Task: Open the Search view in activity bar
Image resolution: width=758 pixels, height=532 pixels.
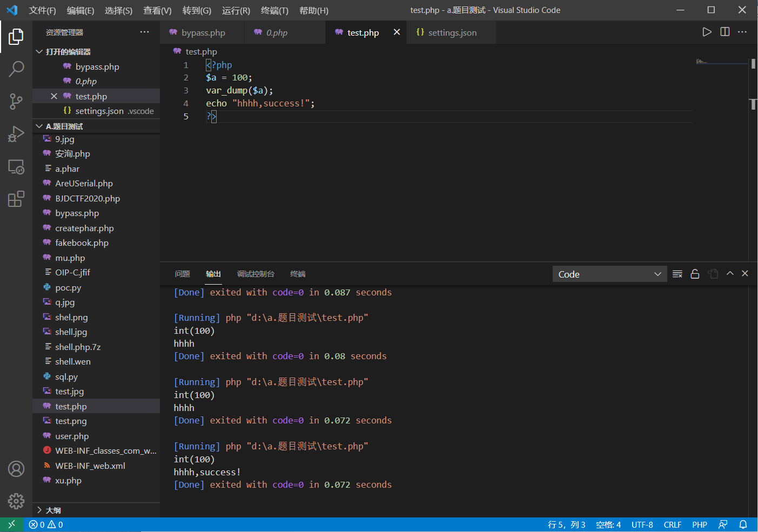Action: coord(16,69)
